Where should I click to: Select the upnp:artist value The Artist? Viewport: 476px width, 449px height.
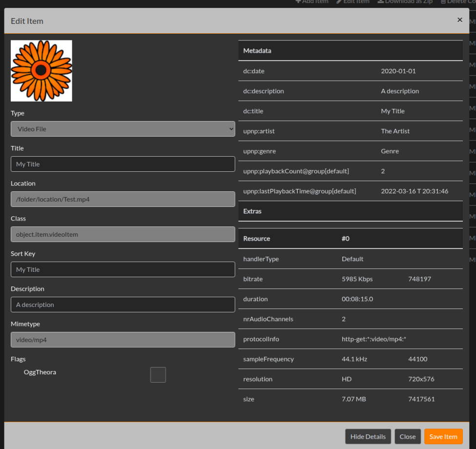pyautogui.click(x=395, y=131)
